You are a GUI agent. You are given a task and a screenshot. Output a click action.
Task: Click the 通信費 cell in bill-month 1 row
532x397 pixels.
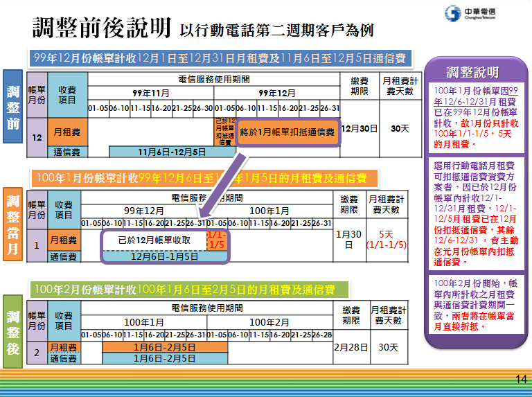tap(64, 256)
